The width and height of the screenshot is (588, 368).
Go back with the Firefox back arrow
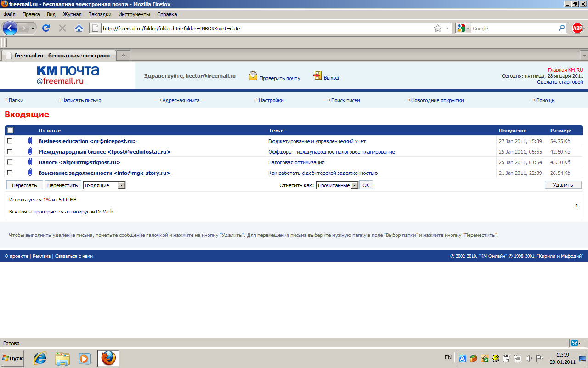click(10, 28)
